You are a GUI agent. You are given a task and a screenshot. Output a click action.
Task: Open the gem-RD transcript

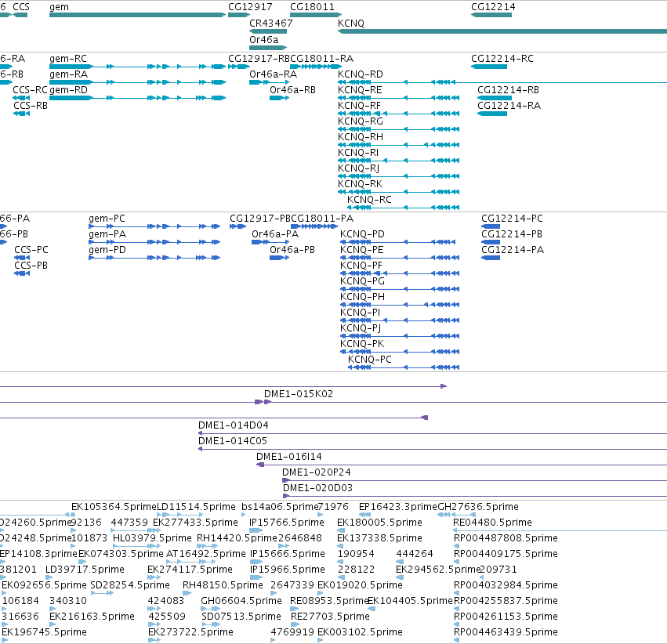coord(68,89)
